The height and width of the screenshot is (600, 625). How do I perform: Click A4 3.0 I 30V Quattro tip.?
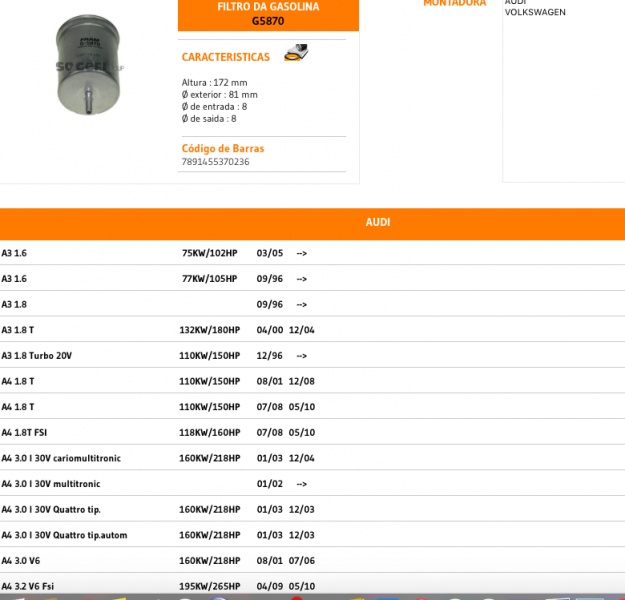tap(51, 510)
